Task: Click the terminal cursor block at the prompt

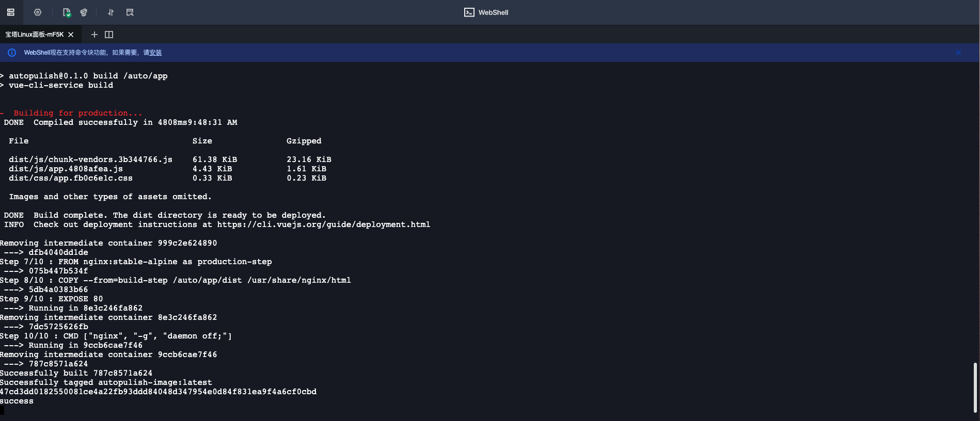Action: coord(2,410)
